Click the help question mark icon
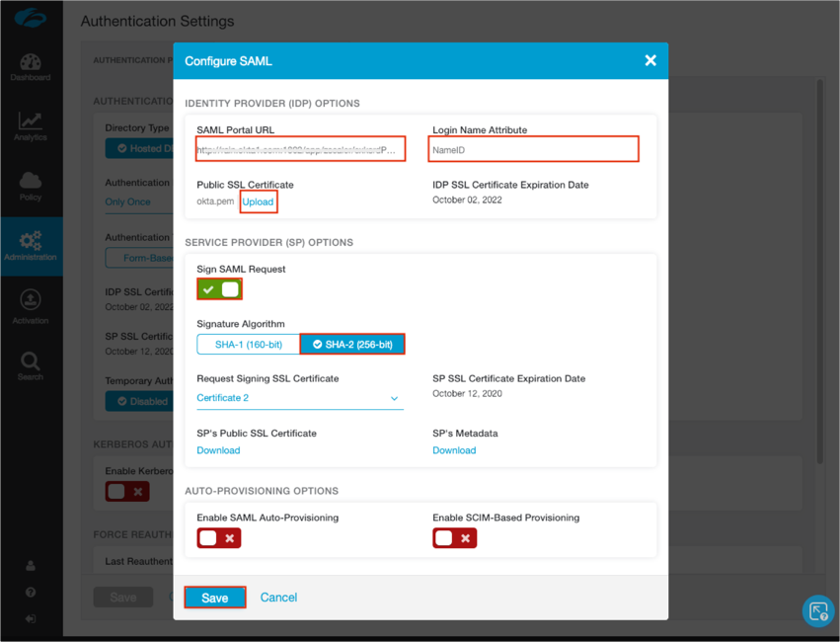The width and height of the screenshot is (840, 642). (x=31, y=593)
